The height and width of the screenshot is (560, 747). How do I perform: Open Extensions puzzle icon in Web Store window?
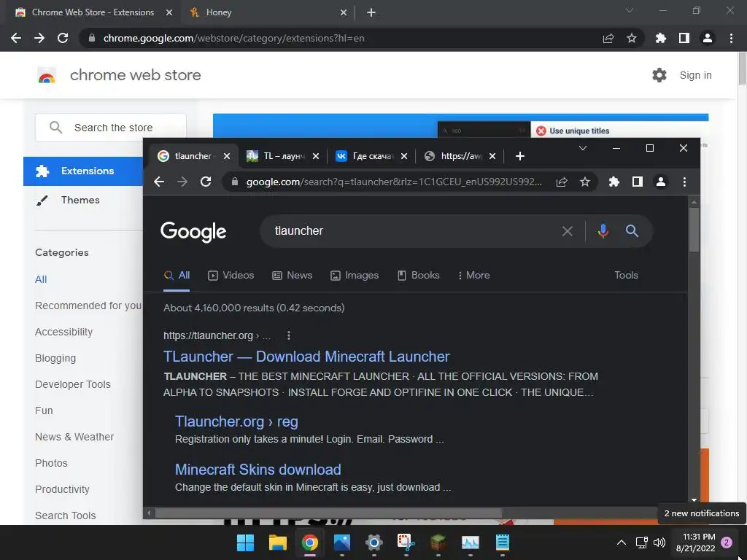(x=661, y=38)
